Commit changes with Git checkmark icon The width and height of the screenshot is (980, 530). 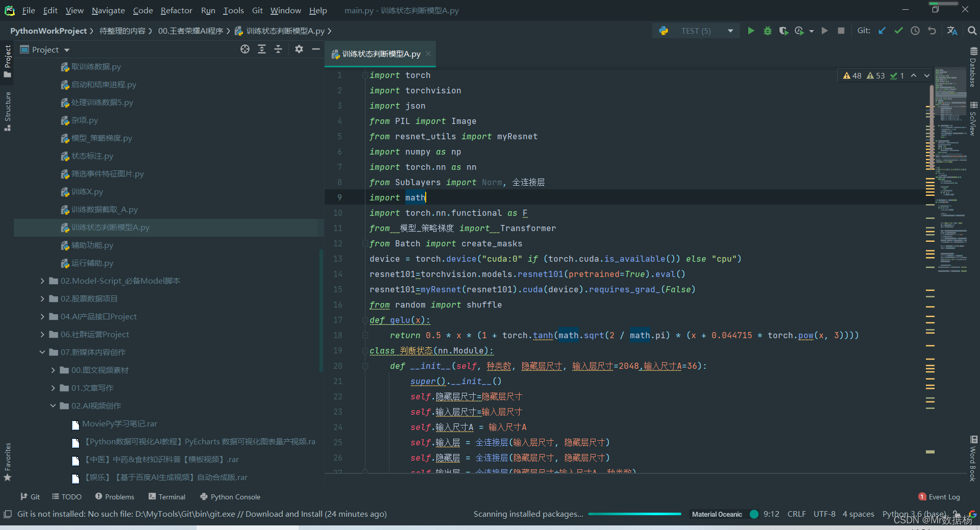point(898,31)
